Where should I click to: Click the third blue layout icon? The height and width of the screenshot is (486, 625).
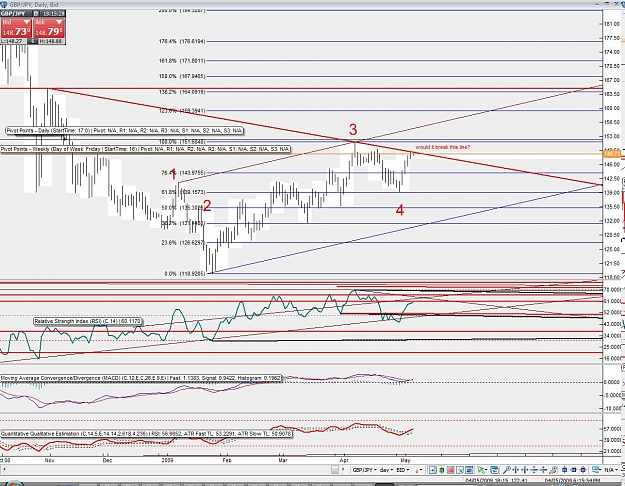pyautogui.click(x=583, y=470)
